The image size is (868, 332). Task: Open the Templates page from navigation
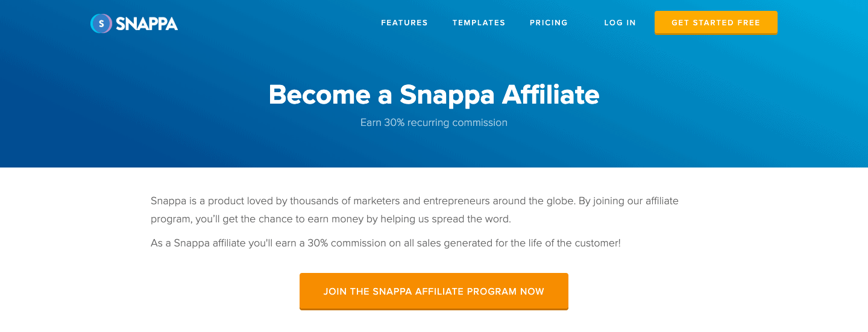point(479,23)
